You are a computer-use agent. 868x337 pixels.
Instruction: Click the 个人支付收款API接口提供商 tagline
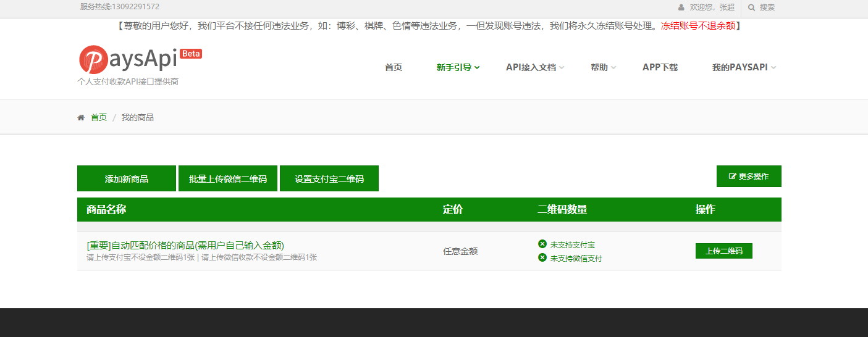pos(128,81)
